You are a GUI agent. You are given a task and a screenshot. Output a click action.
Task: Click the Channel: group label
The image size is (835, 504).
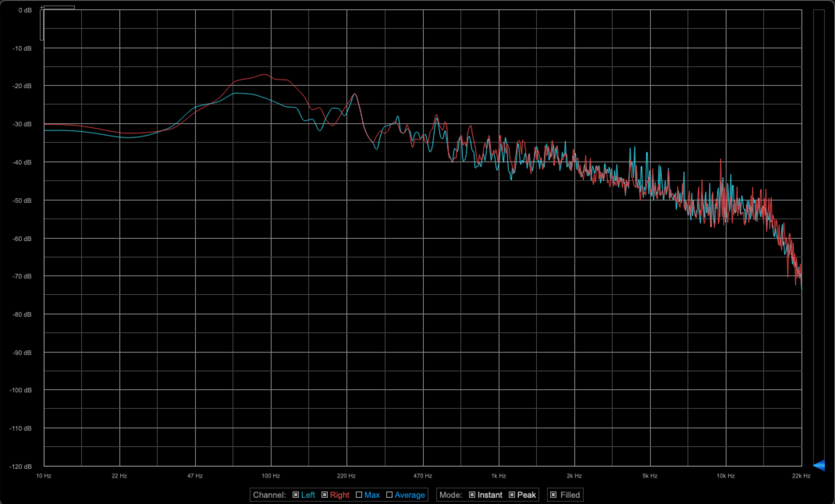pyautogui.click(x=269, y=495)
